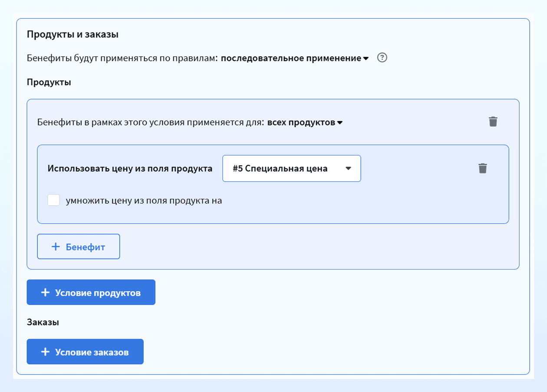Open the #5 Специальная цена select box
This screenshot has height=392, width=547.
(291, 168)
